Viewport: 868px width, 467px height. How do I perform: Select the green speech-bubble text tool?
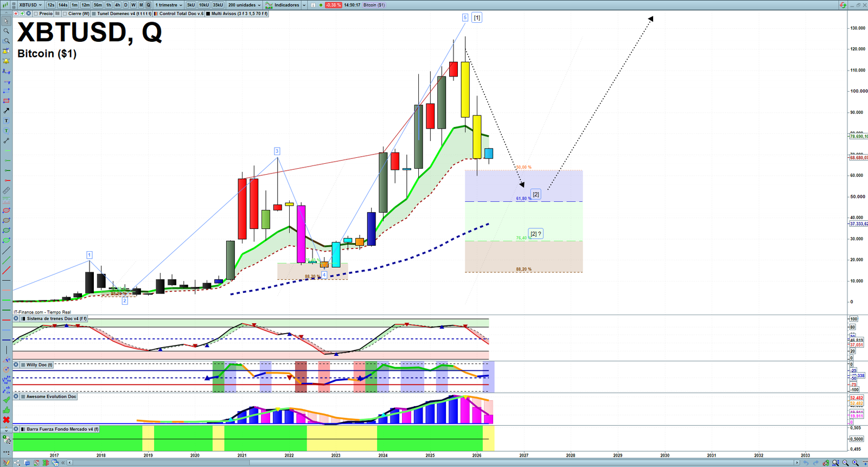click(6, 131)
